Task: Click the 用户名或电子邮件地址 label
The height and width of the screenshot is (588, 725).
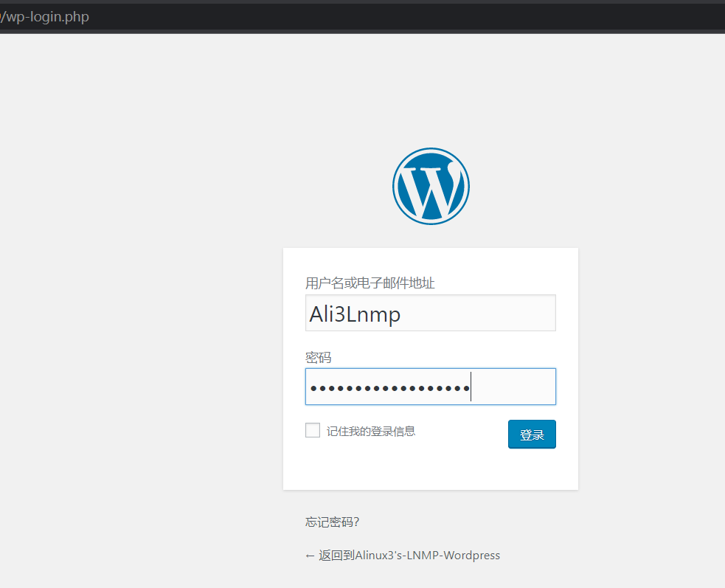Action: pyautogui.click(x=370, y=283)
